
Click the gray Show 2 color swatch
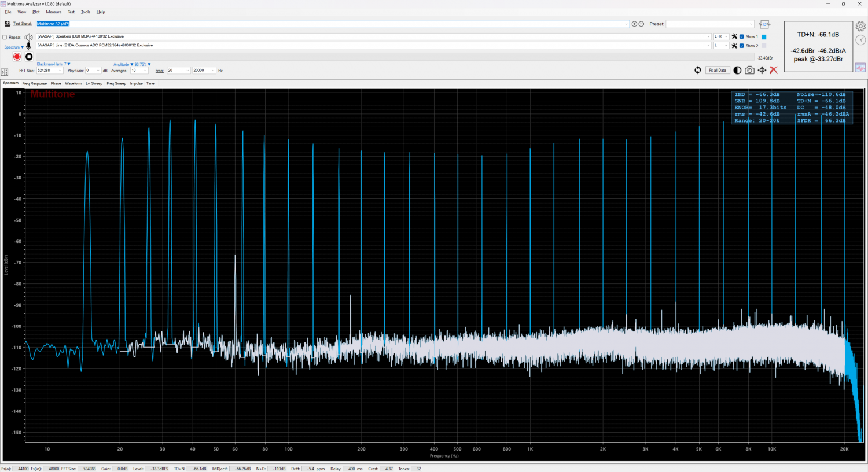click(764, 46)
